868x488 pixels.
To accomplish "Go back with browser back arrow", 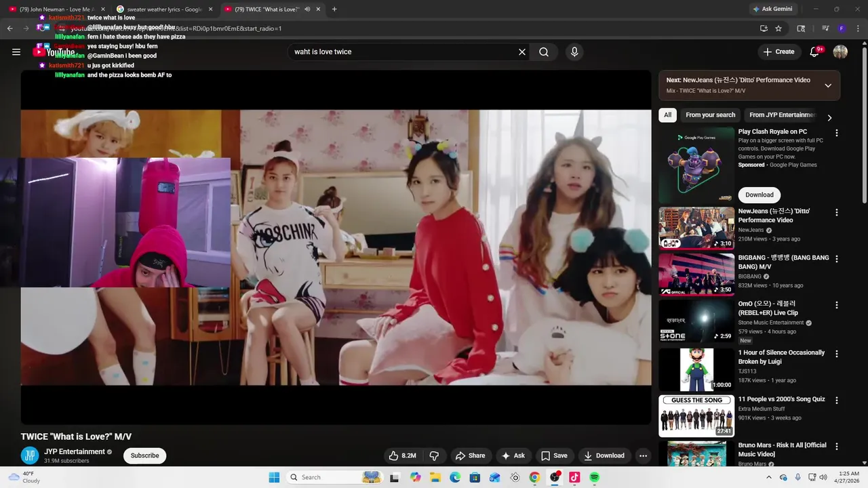I will point(9,28).
